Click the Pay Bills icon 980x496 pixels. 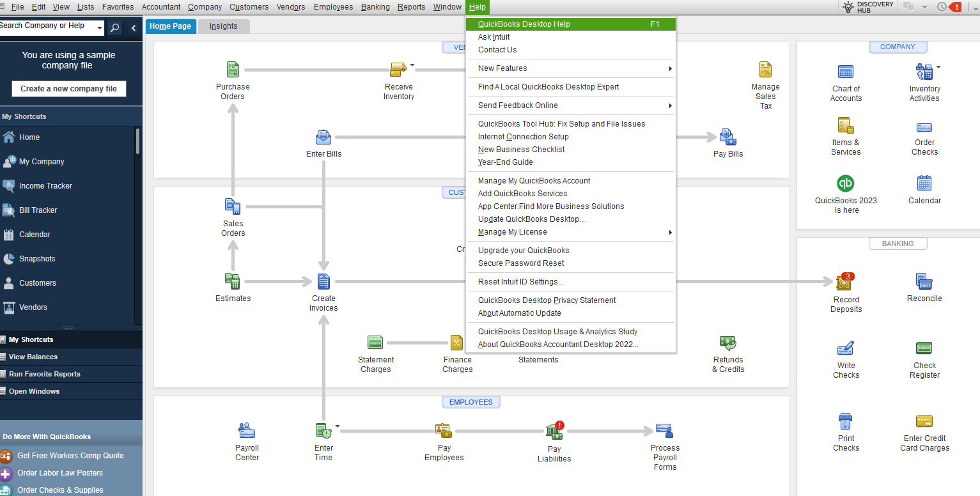(728, 137)
